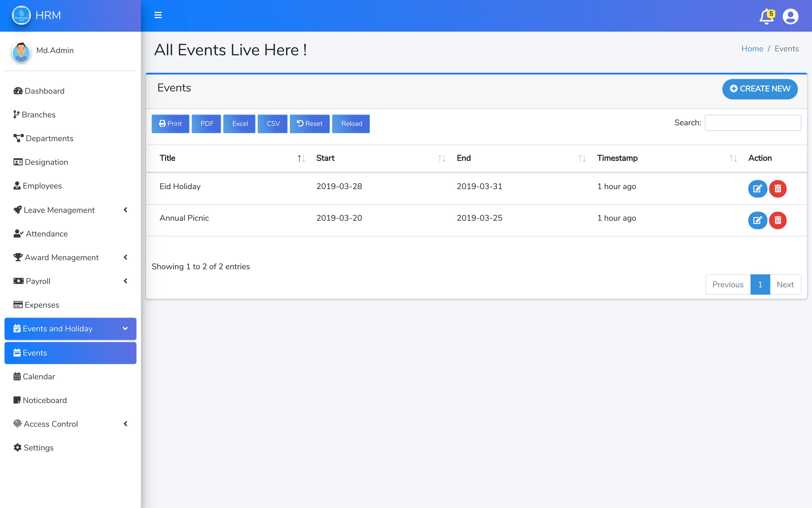Follow the Home breadcrumb link
The height and width of the screenshot is (508, 812).
752,49
